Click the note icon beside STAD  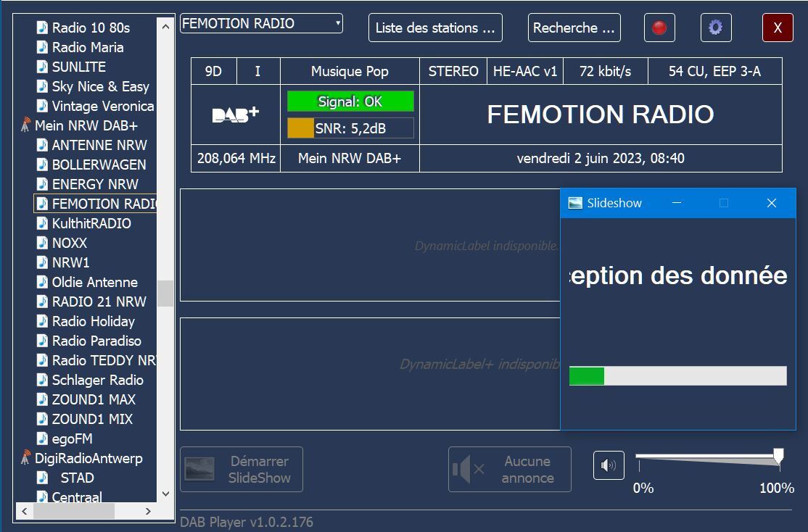[42, 478]
